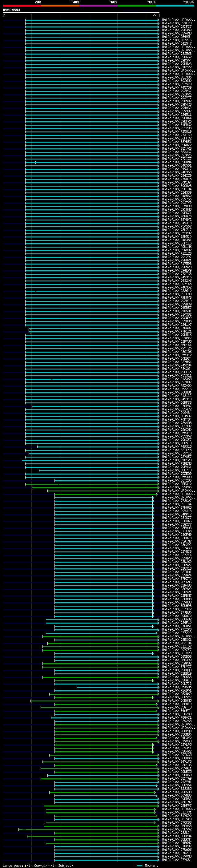This screenshot has width=197, height=868.
Task: Click hit UniRef100_B5V833
Action: click(177, 603)
